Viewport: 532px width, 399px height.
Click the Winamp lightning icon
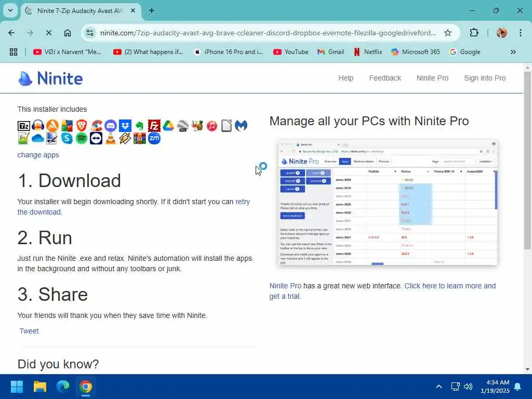point(125,138)
